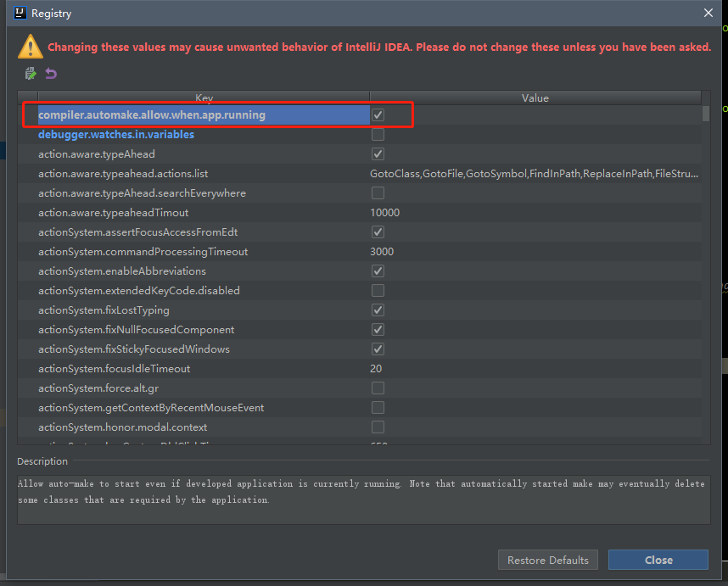Toggle compiler.automake.allow.when.app.running checkbox
Viewport: 728px width, 586px height.
[x=378, y=114]
